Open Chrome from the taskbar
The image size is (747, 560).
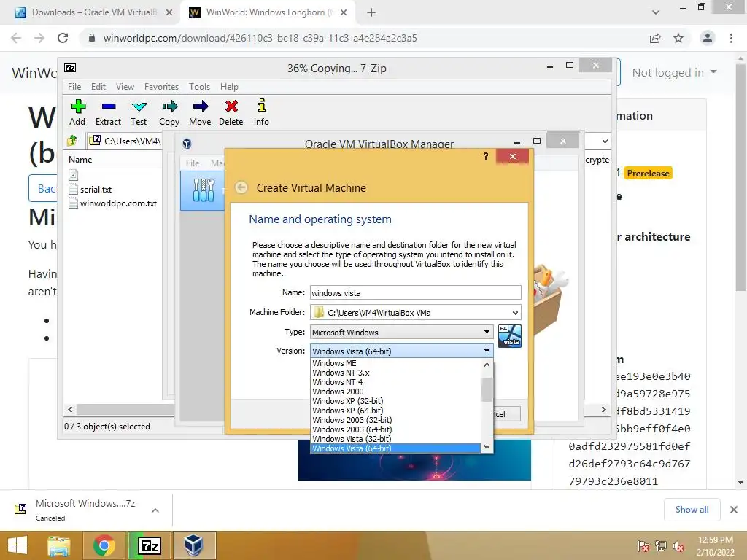(104, 545)
